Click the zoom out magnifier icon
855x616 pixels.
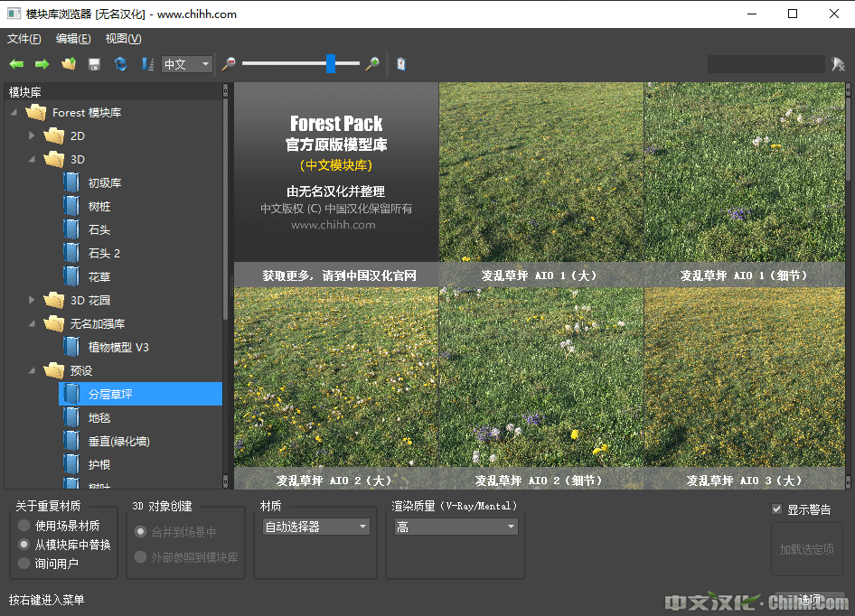tap(229, 64)
